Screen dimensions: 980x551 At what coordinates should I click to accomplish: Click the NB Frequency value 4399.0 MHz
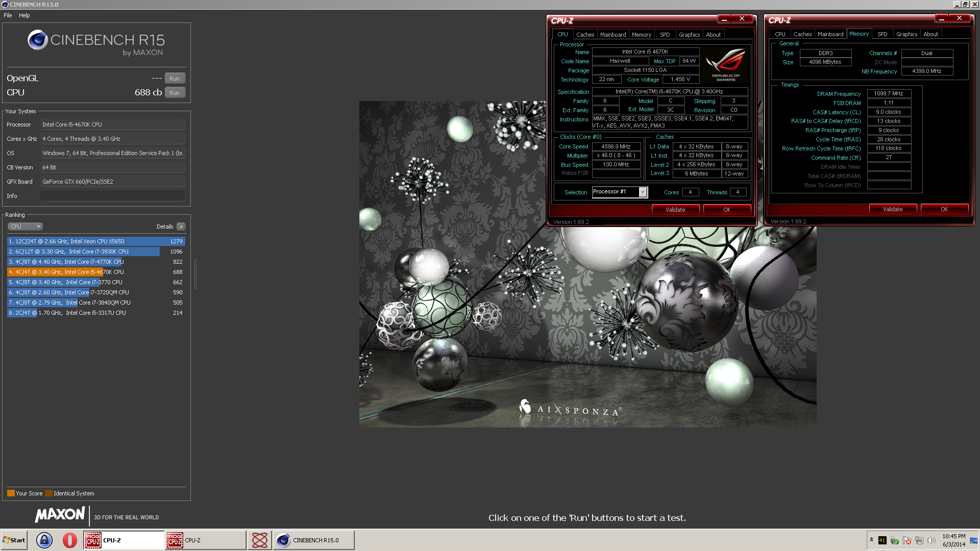point(927,71)
